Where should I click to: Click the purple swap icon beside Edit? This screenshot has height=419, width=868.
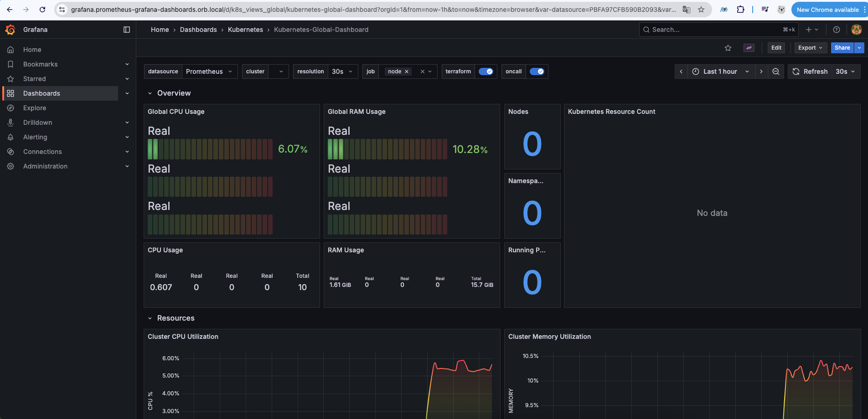[x=749, y=48]
